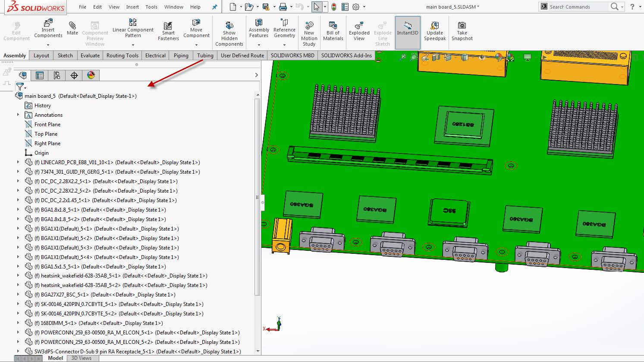Image resolution: width=644 pixels, height=362 pixels.
Task: Open the Smart Fasteners tool
Action: 168,30
